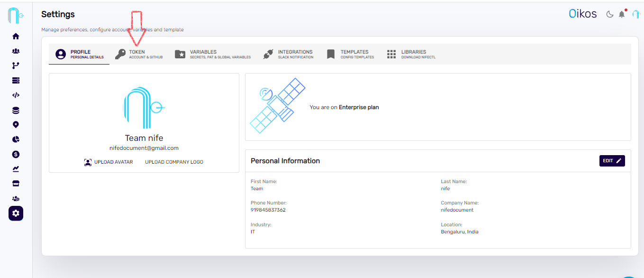Select the dollar billing sidebar icon
Image resolution: width=644 pixels, height=278 pixels.
click(x=16, y=154)
